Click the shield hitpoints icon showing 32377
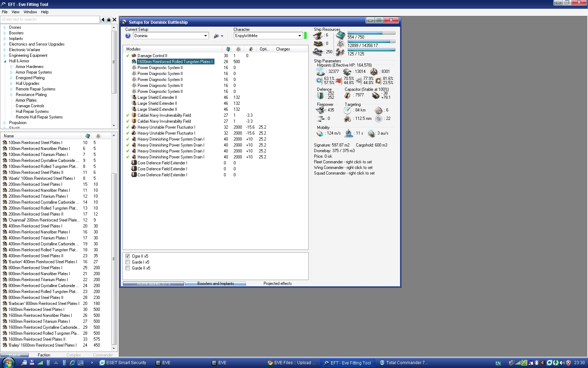 (321, 71)
